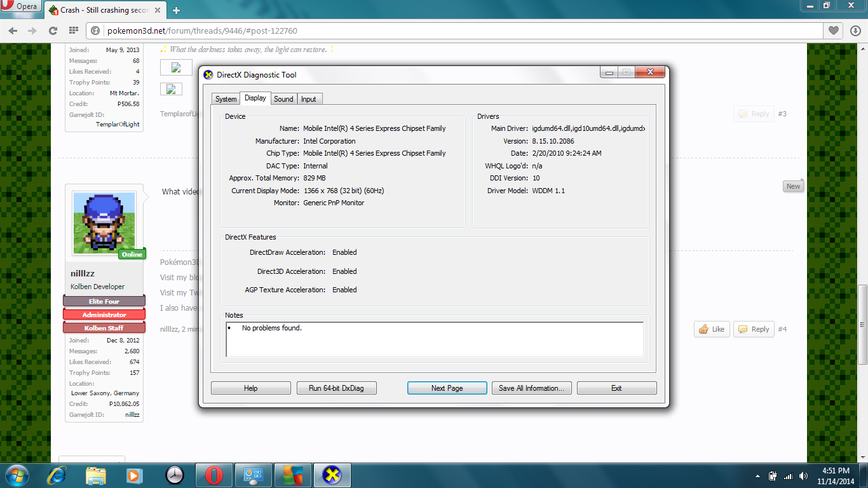Select the Display tab in DxDiag
868x488 pixels.
tap(255, 98)
